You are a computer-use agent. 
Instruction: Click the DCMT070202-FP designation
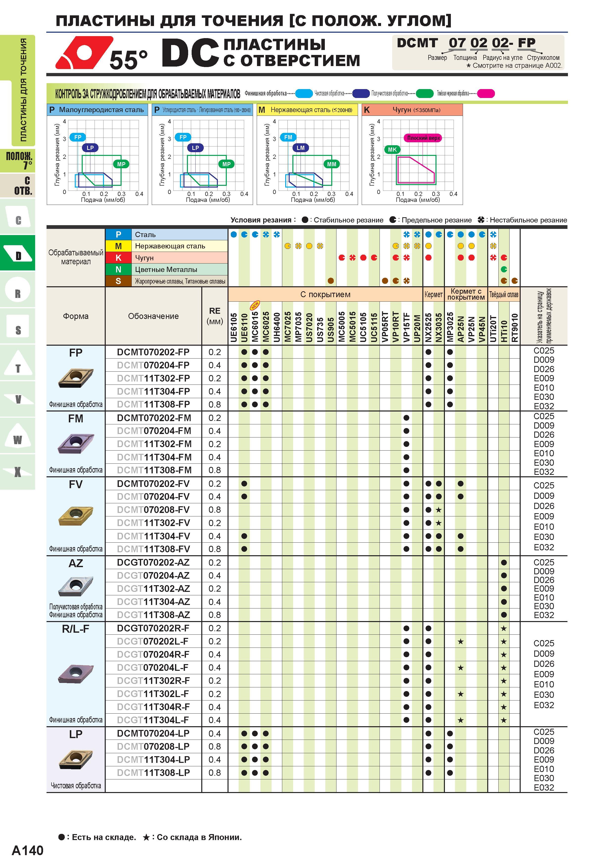[153, 352]
